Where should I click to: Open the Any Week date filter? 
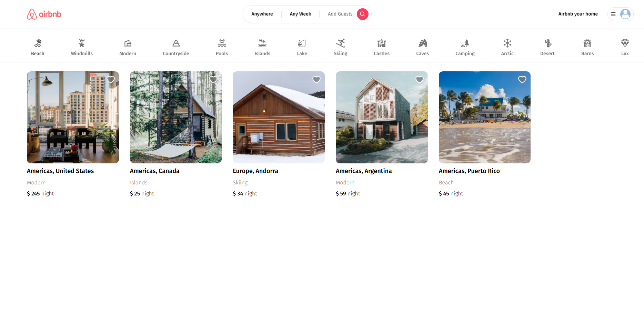point(300,14)
